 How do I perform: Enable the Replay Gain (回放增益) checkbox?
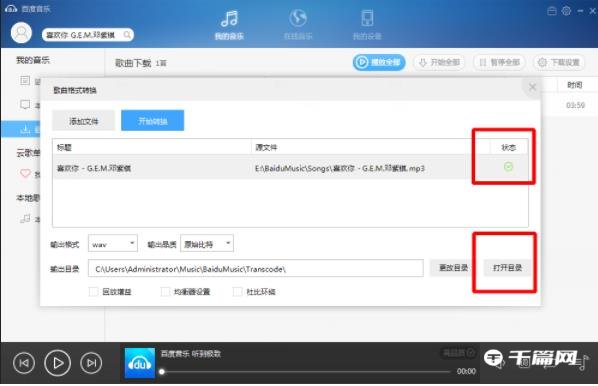click(x=93, y=292)
